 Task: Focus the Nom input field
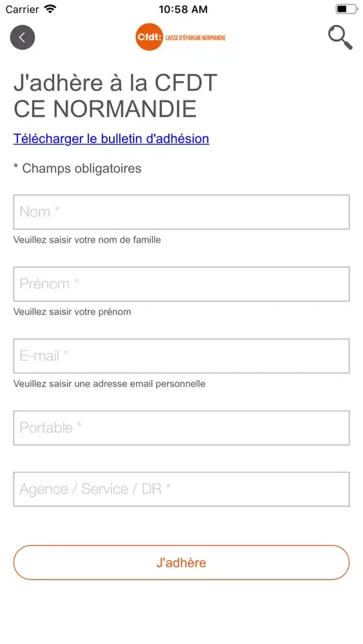pyautogui.click(x=181, y=212)
